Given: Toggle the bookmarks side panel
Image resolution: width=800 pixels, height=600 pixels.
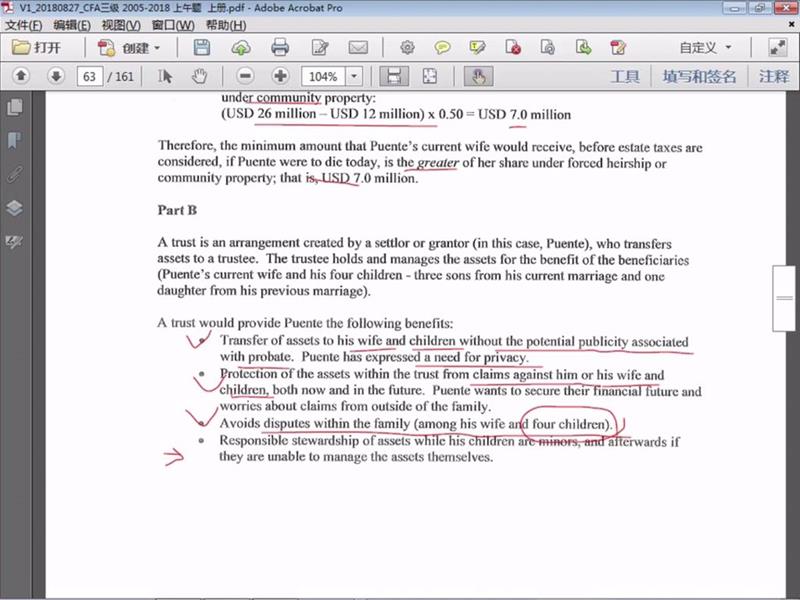Looking at the screenshot, I should (x=14, y=140).
